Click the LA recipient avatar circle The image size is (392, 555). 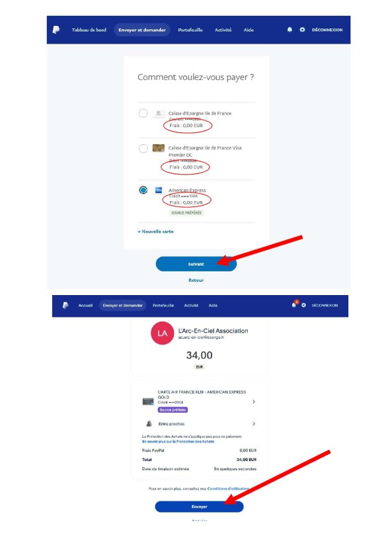163,333
